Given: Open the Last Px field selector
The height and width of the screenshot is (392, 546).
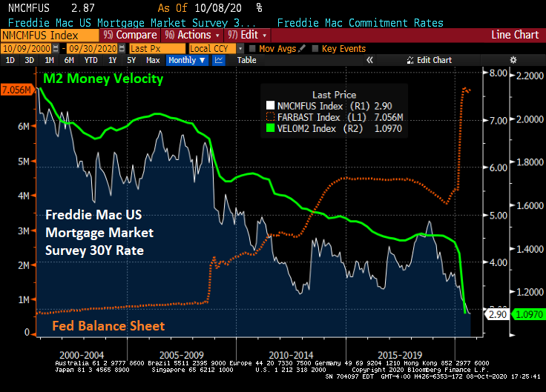Looking at the screenshot, I should click(157, 49).
